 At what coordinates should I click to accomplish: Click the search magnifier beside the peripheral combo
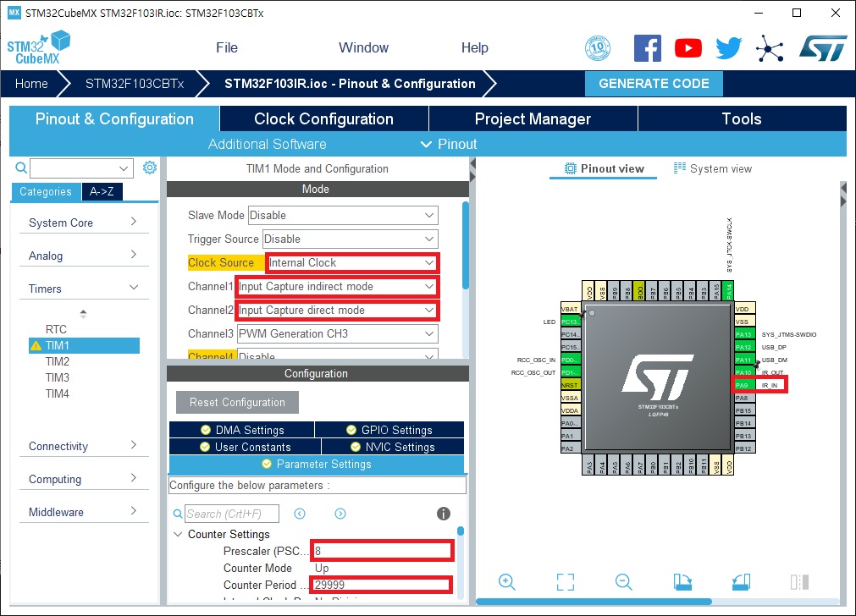tap(21, 168)
